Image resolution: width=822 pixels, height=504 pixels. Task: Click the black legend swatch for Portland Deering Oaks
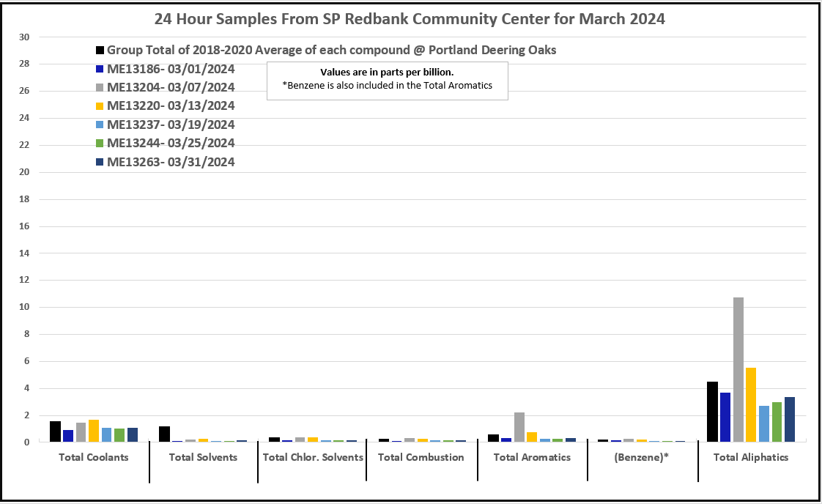(99, 51)
